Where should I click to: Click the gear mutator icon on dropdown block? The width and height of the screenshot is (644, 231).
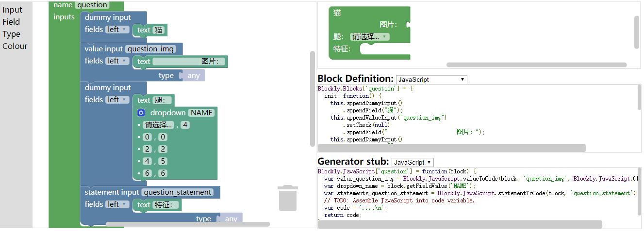[x=141, y=112]
